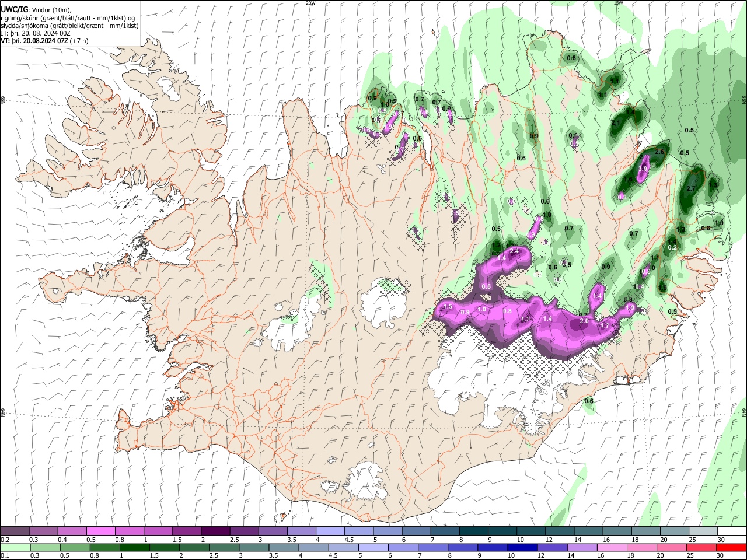Click the pale green 0.1 rain legend swatch
This screenshot has height=560, width=747.
tap(15, 547)
